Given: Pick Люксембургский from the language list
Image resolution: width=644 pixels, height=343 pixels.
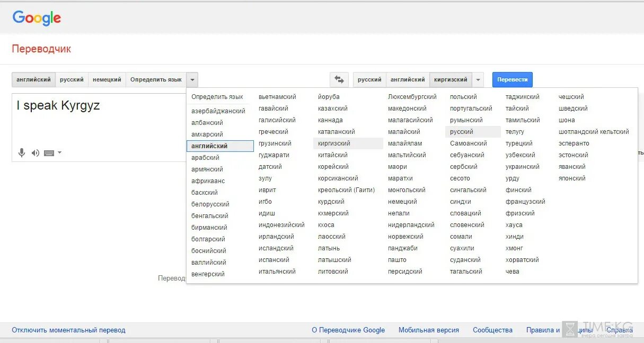Looking at the screenshot, I should click(412, 97).
